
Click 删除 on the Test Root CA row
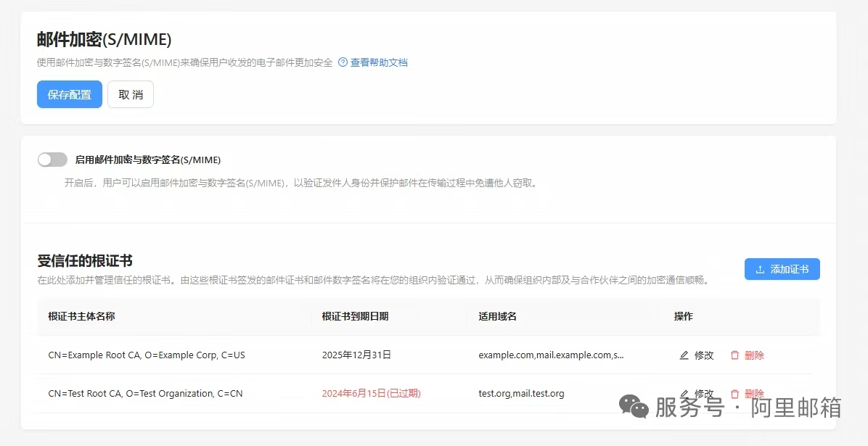753,394
